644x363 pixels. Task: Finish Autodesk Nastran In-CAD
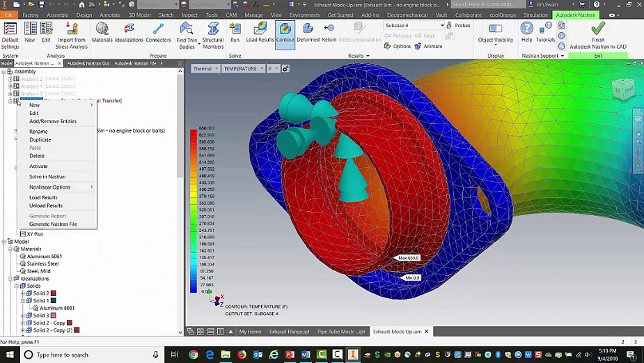pos(598,36)
